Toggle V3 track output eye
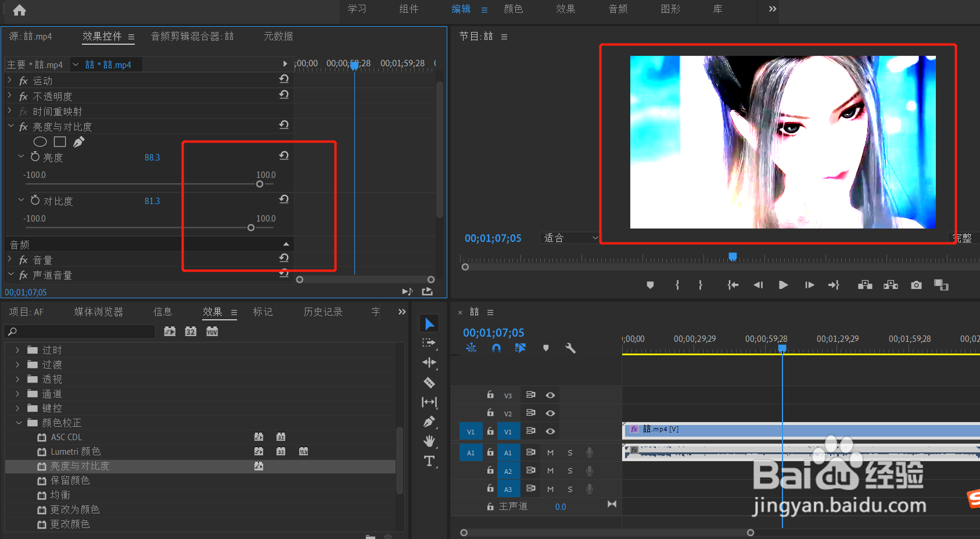This screenshot has height=539, width=980. (550, 395)
